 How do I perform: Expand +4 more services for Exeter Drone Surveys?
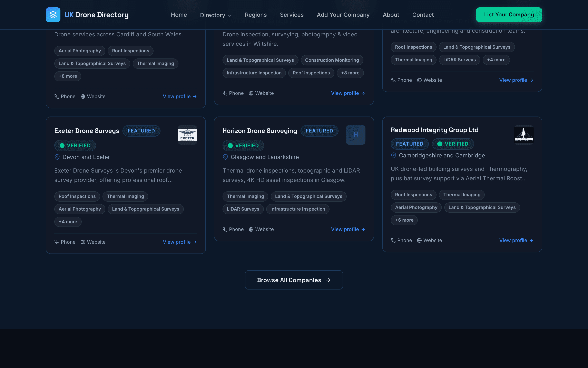coord(68,222)
